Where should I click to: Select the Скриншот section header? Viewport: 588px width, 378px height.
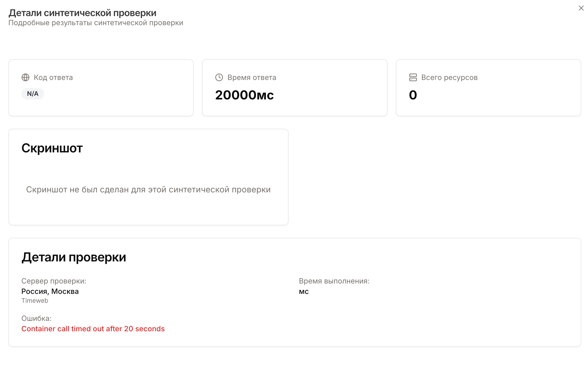[52, 148]
